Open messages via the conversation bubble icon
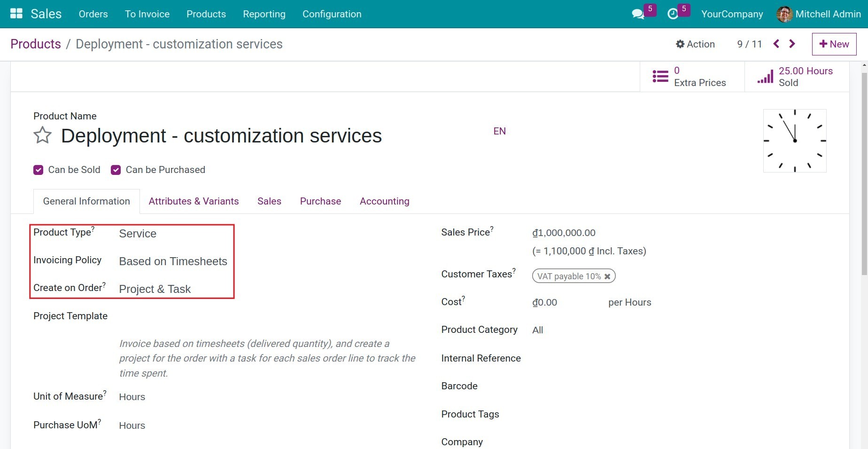The image size is (868, 449). [638, 14]
